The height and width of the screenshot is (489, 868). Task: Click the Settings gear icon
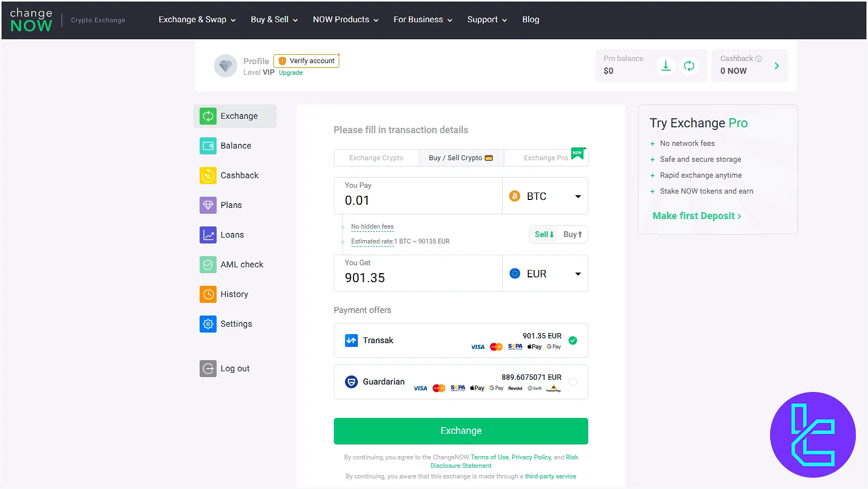click(208, 324)
